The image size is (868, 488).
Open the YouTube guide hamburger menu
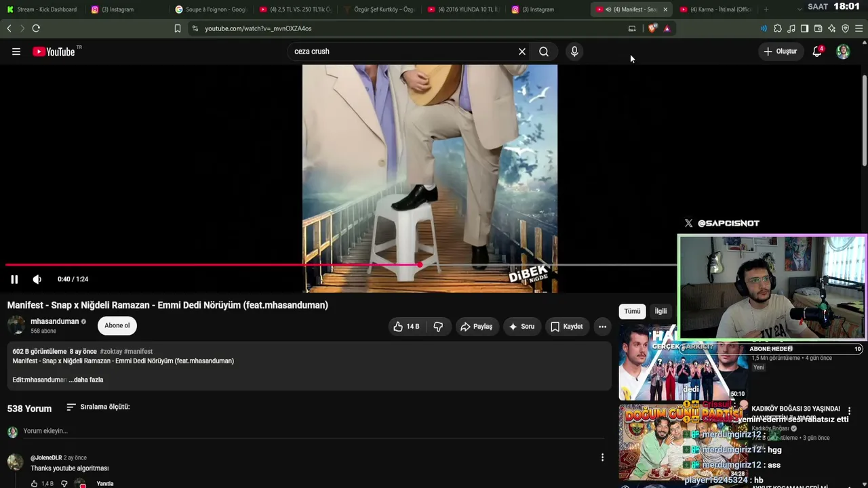(16, 52)
